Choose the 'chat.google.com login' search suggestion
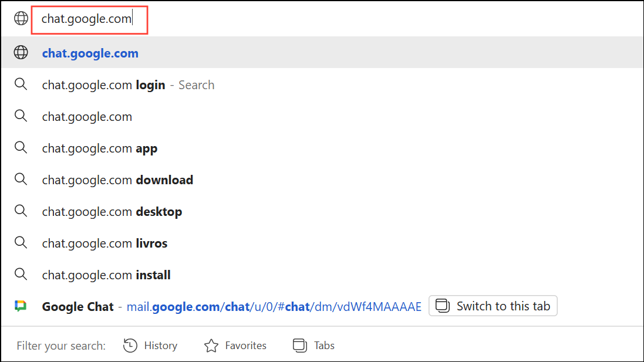Screen dimensions: 644x362 tap(322, 84)
